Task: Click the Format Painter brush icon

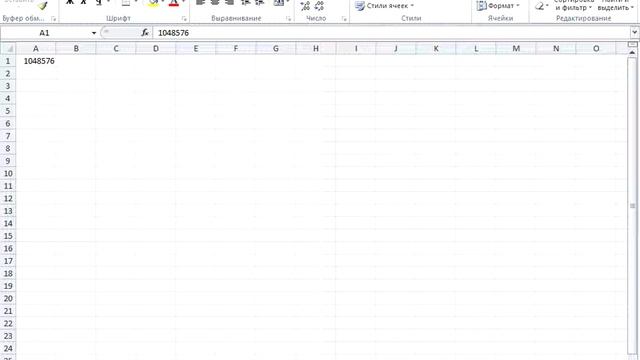Action: click(42, 5)
